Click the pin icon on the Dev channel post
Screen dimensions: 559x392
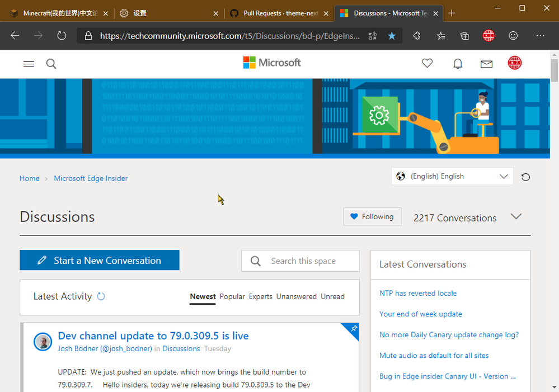354,329
